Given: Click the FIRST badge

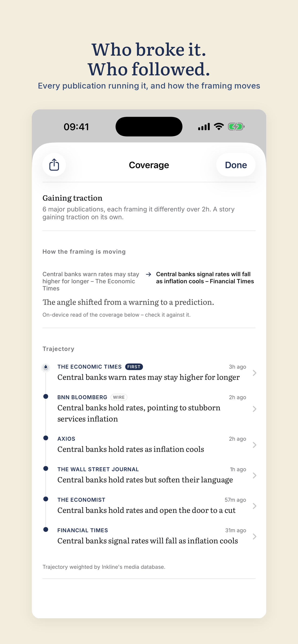Looking at the screenshot, I should [x=134, y=367].
